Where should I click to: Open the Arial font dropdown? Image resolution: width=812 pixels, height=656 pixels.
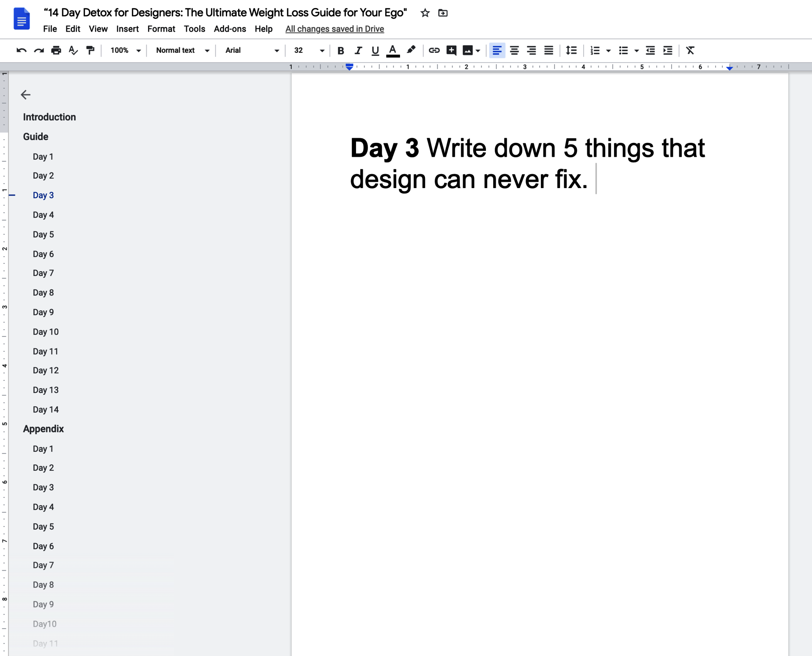[x=252, y=50]
